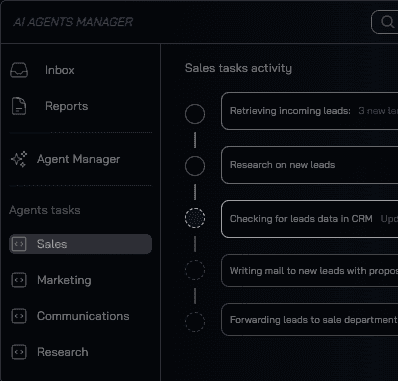Select the Checking for leads data in CRM card
The width and height of the screenshot is (398, 381).
(309, 219)
